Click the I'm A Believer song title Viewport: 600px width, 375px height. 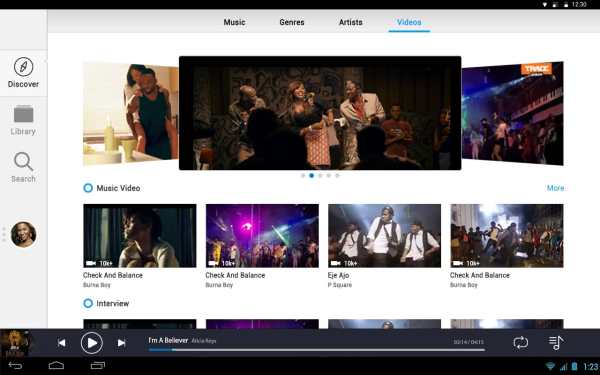pyautogui.click(x=168, y=340)
